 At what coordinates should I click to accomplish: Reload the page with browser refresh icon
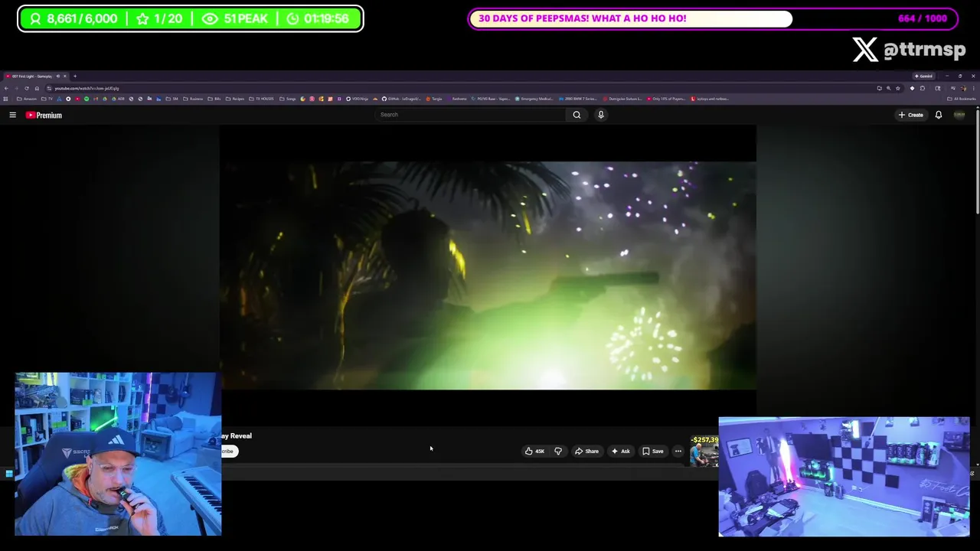[27, 88]
